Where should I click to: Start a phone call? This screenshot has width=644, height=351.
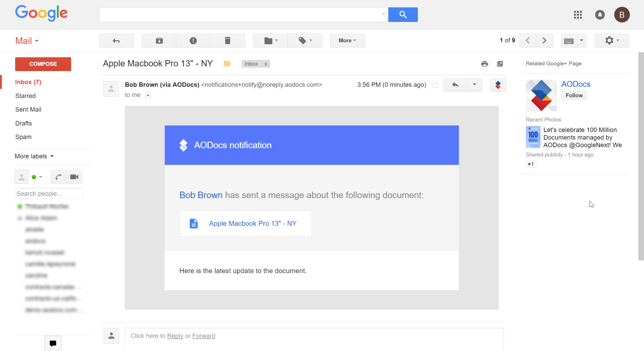(x=58, y=177)
